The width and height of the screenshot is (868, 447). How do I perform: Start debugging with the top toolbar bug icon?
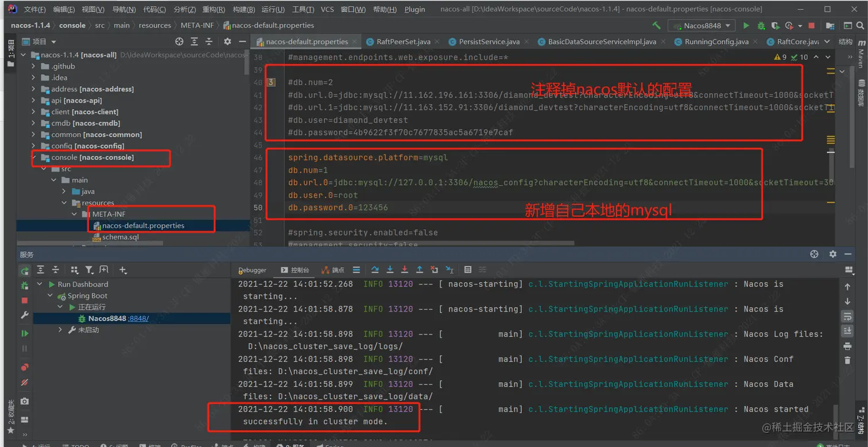click(761, 25)
